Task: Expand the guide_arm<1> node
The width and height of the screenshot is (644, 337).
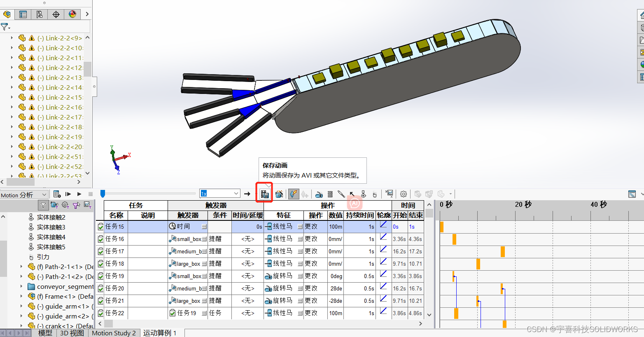Action: coord(21,306)
